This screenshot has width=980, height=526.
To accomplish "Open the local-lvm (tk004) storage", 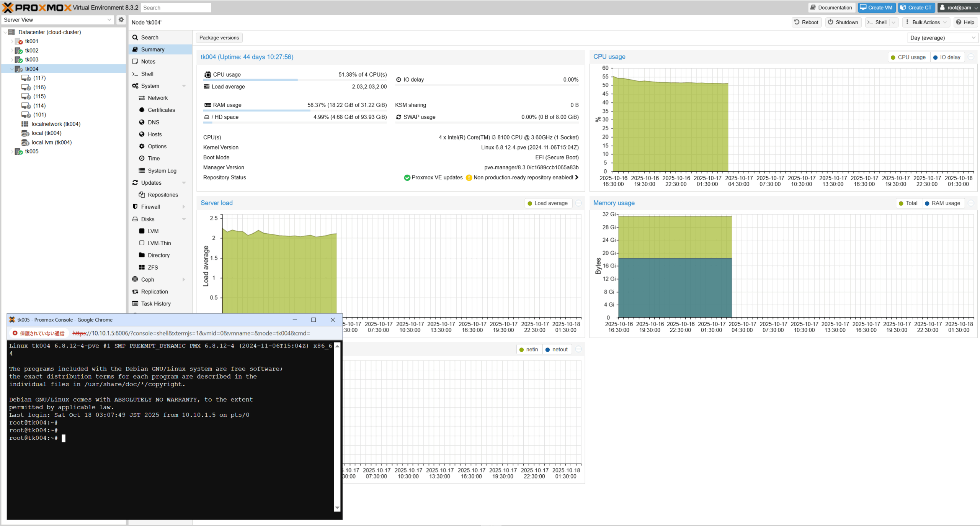I will point(51,142).
